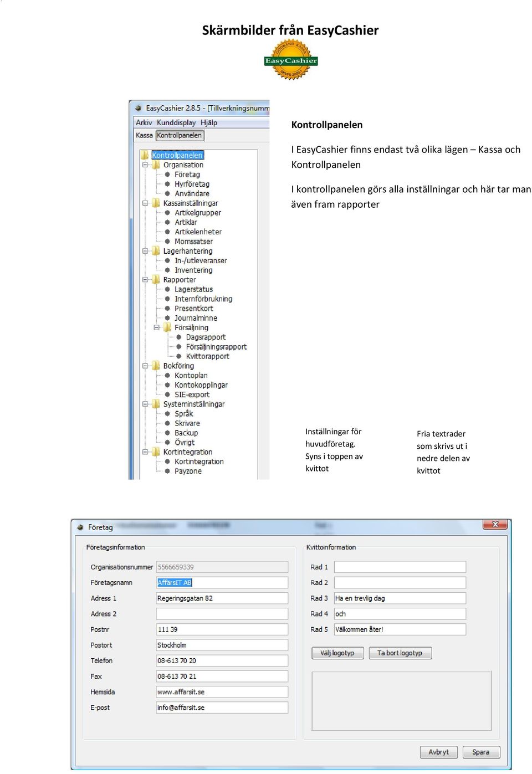The width and height of the screenshot is (532, 774).
Task: Open Artikelgrupper in the tree
Action: (x=198, y=213)
